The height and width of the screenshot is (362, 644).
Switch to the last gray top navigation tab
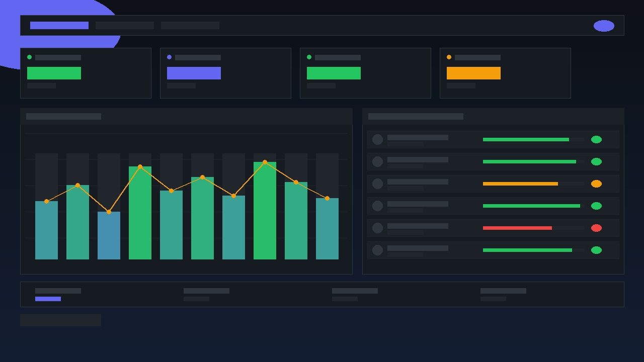(x=190, y=25)
